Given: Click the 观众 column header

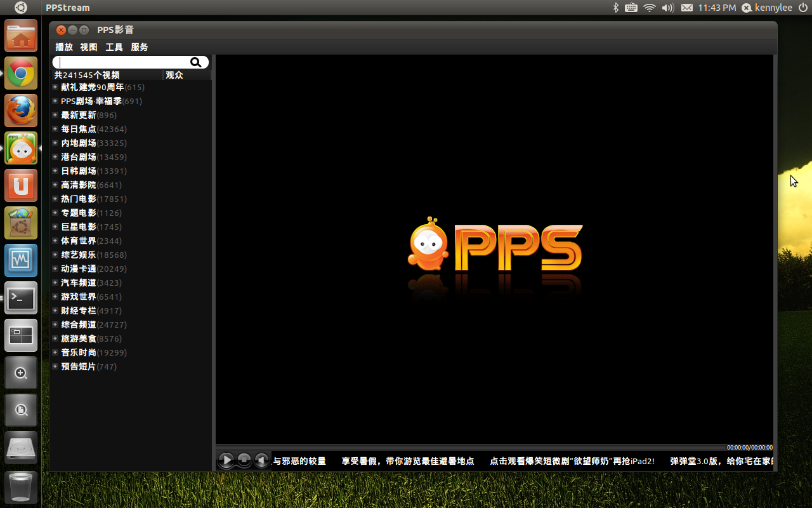Looking at the screenshot, I should [x=187, y=75].
